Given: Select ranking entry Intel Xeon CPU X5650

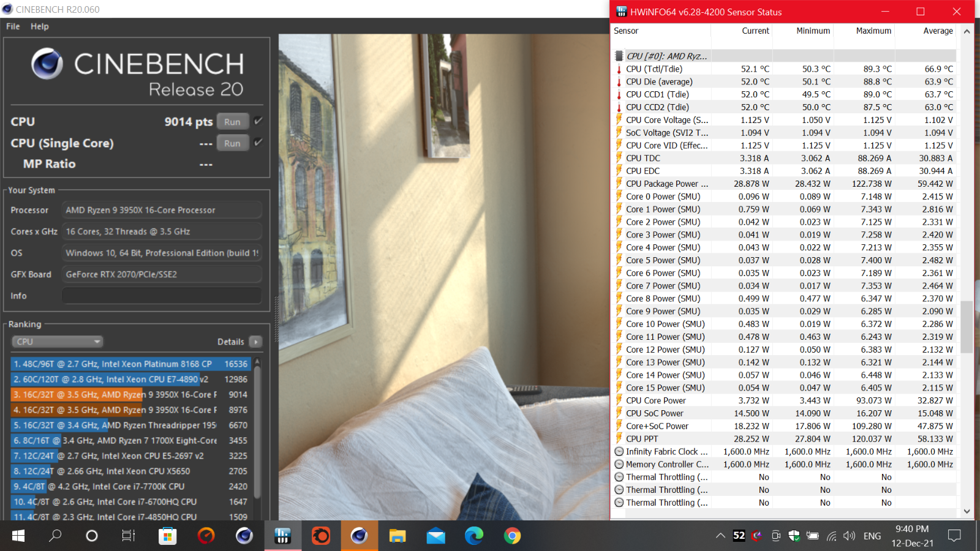Looking at the screenshot, I should tap(130, 471).
